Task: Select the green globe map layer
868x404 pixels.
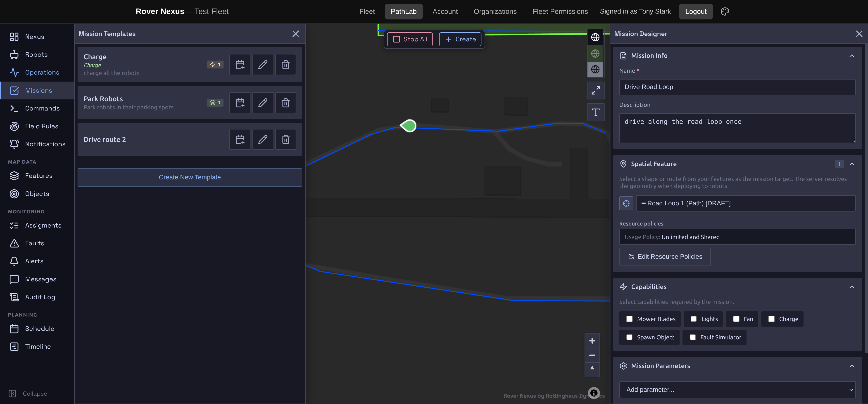Action: (x=595, y=54)
